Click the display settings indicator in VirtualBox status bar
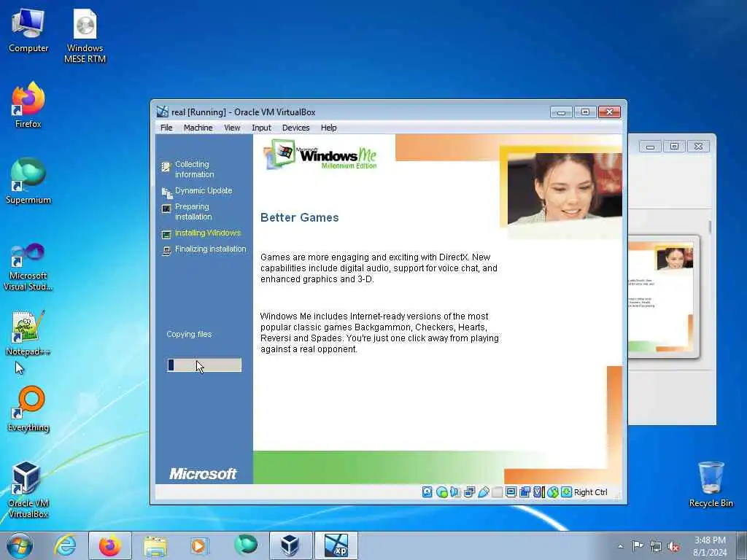This screenshot has width=747, height=560. click(511, 492)
